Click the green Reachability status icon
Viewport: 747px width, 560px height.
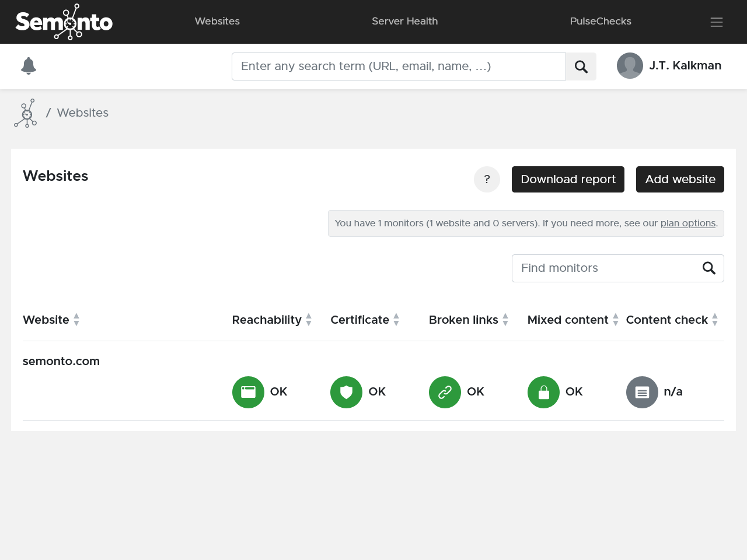point(248,392)
